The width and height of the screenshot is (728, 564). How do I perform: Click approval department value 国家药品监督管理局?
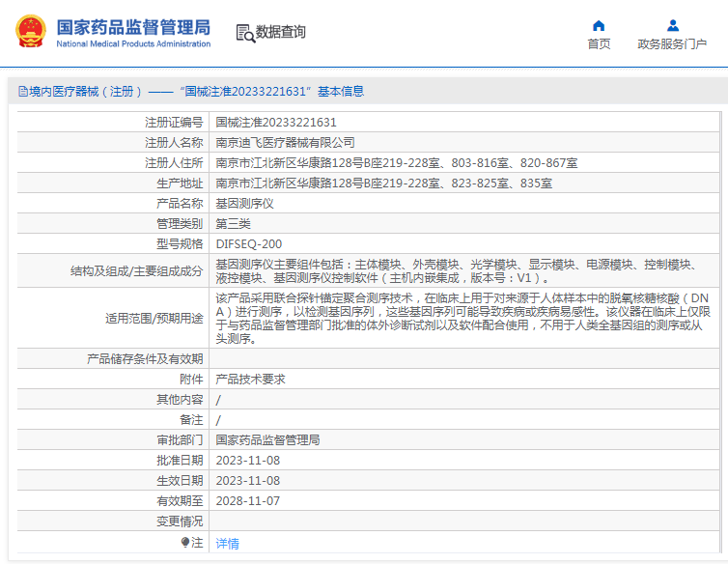click(x=267, y=440)
